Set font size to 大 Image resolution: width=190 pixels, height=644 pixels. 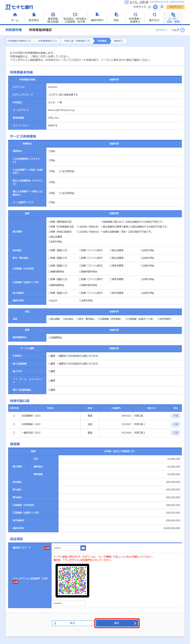162,7
